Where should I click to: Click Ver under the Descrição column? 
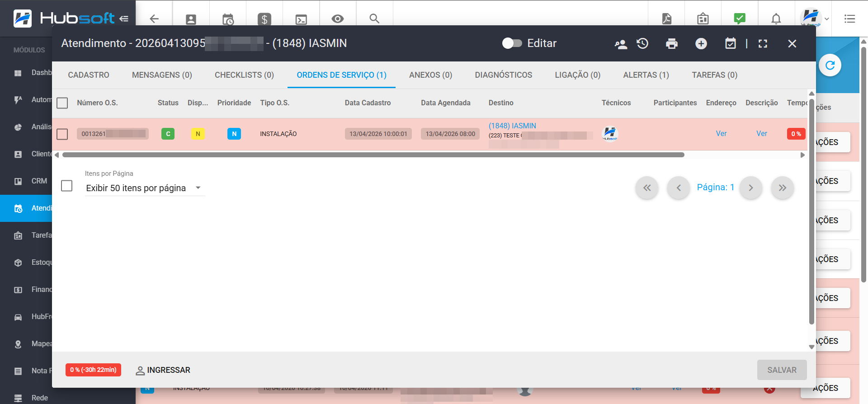762,134
